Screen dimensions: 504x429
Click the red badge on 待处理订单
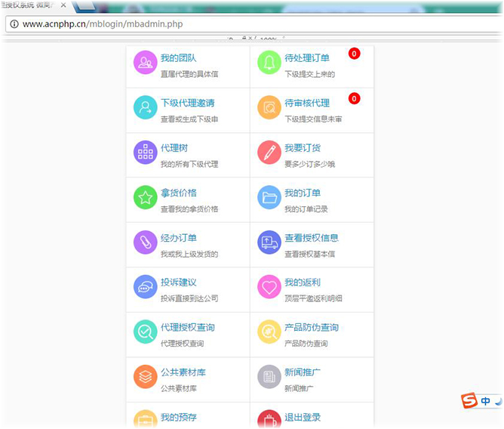(x=354, y=54)
